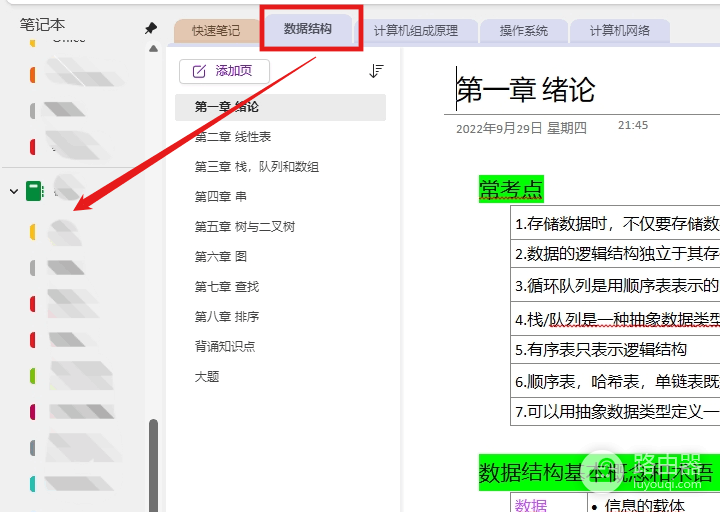Click the 笔记本 pane header
Viewport: 720px width, 512px height.
42,24
